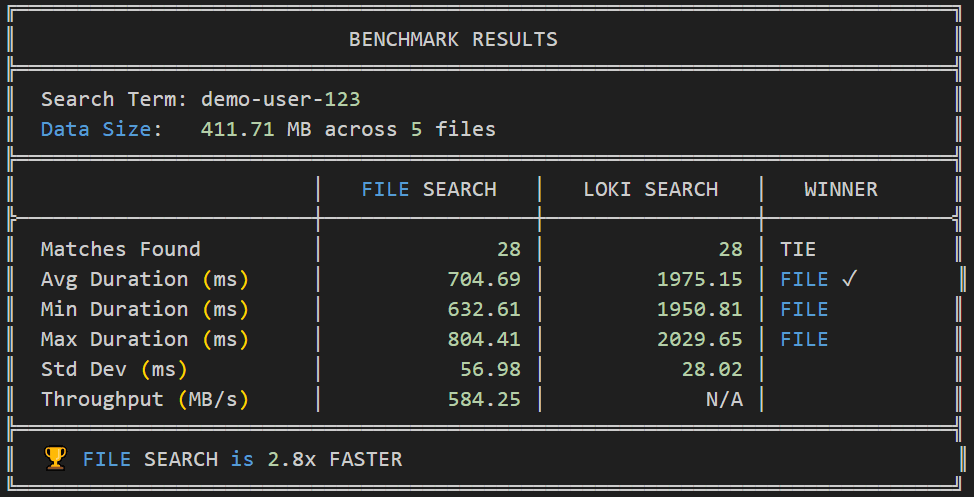Click the BENCHMARK RESULTS title
Image resolution: width=974 pixels, height=497 pixels.
(453, 39)
